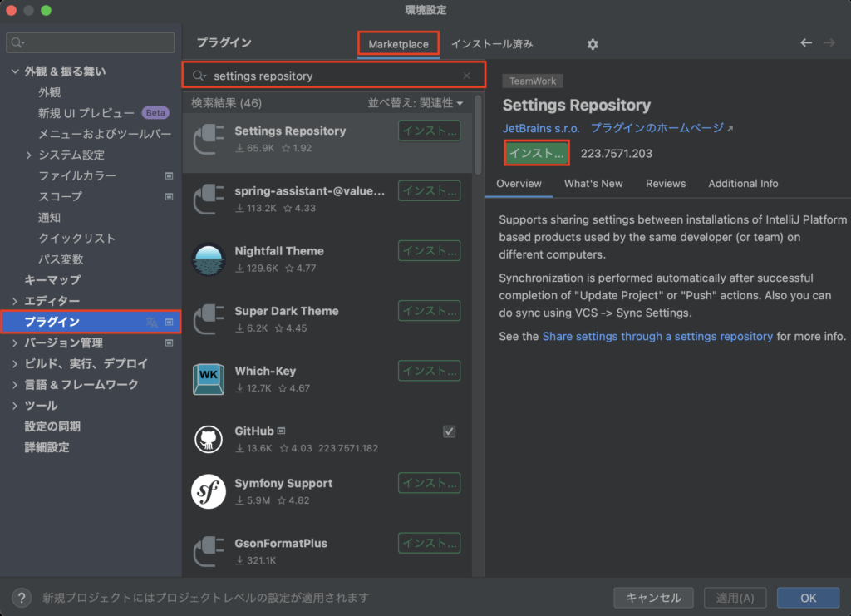Click the settings search magnifier icon
Image resolution: width=851 pixels, height=616 pixels.
pos(18,42)
